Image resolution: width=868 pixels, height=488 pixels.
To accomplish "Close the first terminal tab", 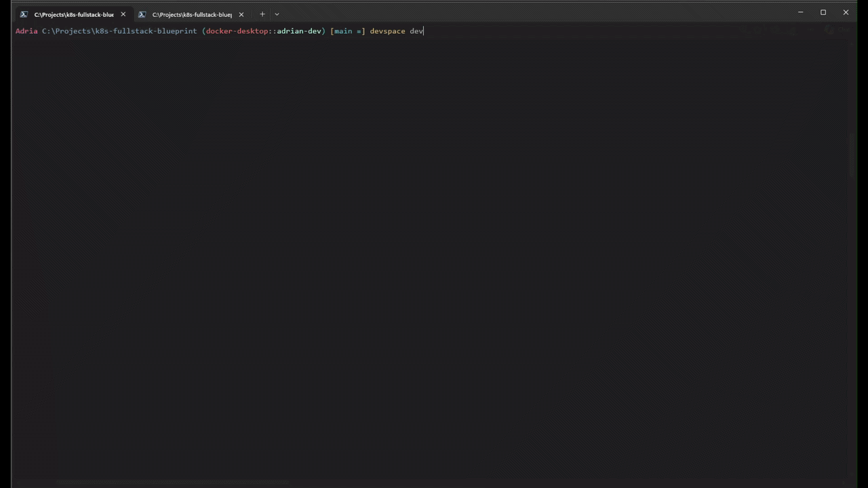I will point(123,14).
